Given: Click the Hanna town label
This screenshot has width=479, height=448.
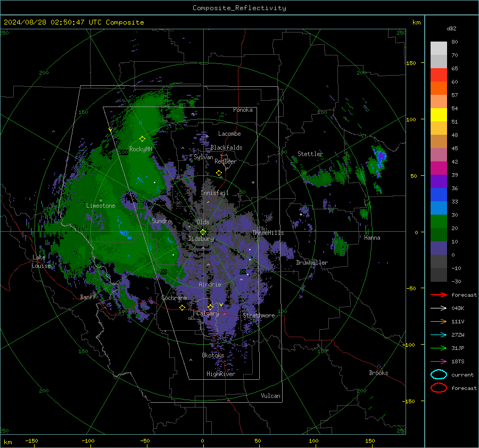Looking at the screenshot, I should coord(372,238).
